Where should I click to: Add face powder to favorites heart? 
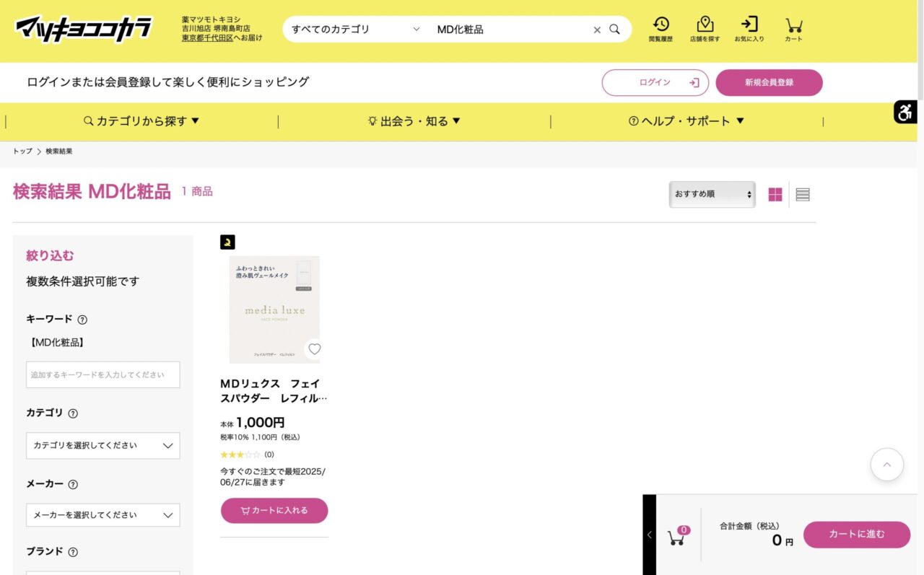pos(314,349)
